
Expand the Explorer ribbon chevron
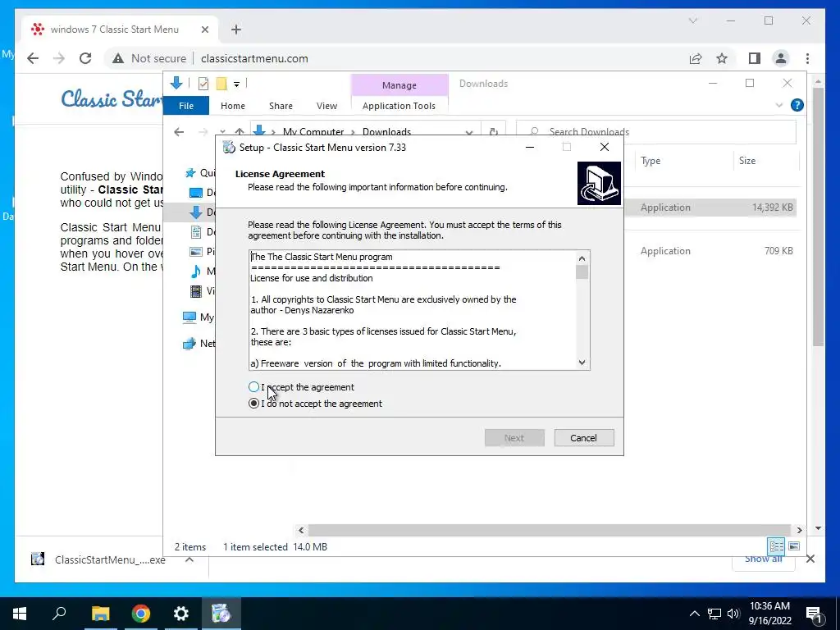coord(779,105)
